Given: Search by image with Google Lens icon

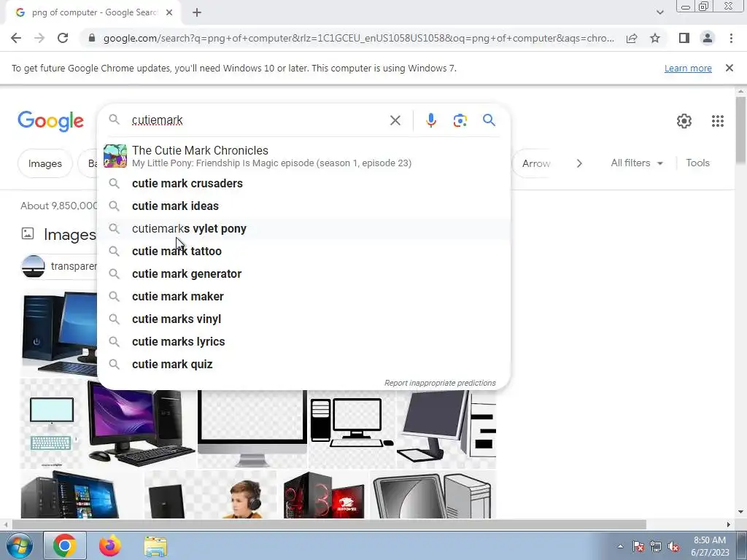Looking at the screenshot, I should pos(460,120).
